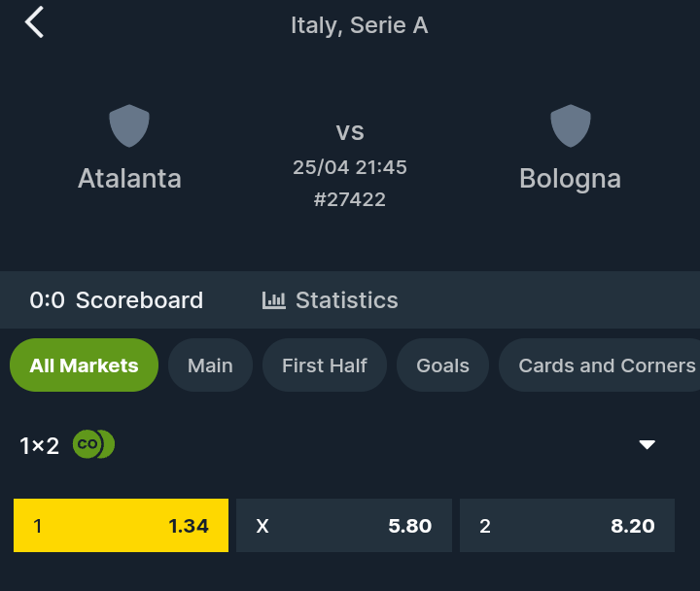Show Cards and Corners markets

point(600,365)
